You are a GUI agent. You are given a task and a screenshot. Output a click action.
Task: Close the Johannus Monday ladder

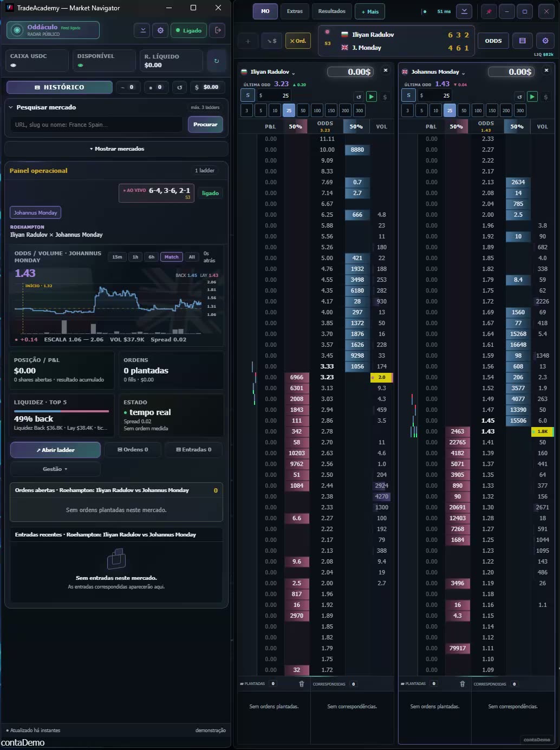(x=546, y=70)
